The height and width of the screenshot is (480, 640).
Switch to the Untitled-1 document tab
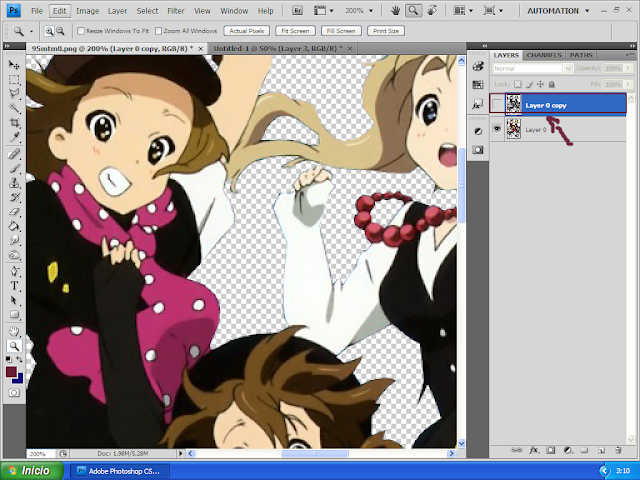pos(278,49)
